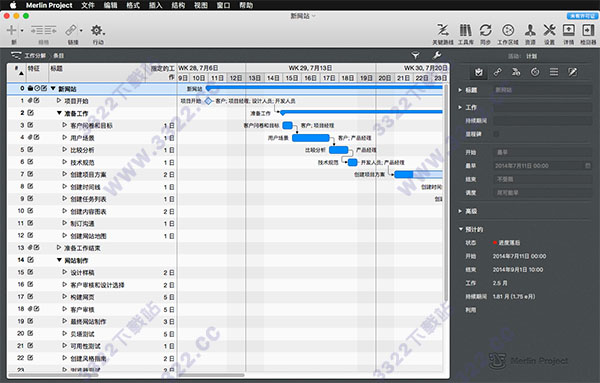Click the Outdent icon in the toolbar

tap(37, 30)
